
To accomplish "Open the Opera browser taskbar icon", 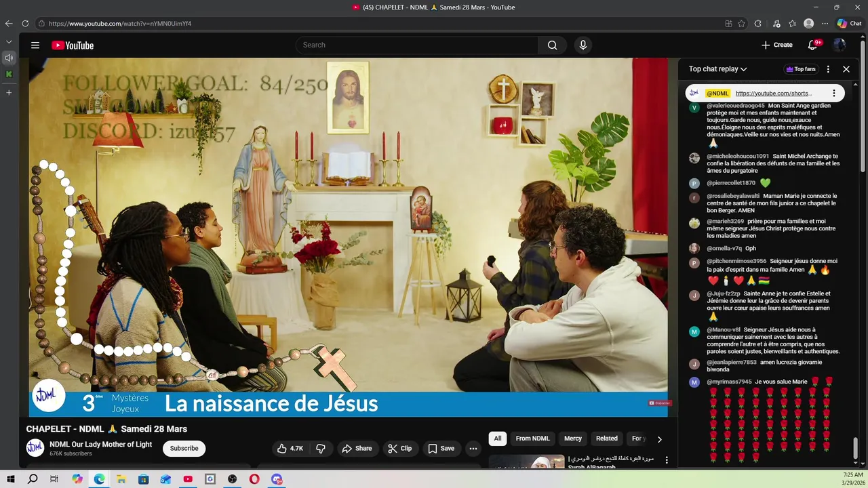I will (254, 479).
